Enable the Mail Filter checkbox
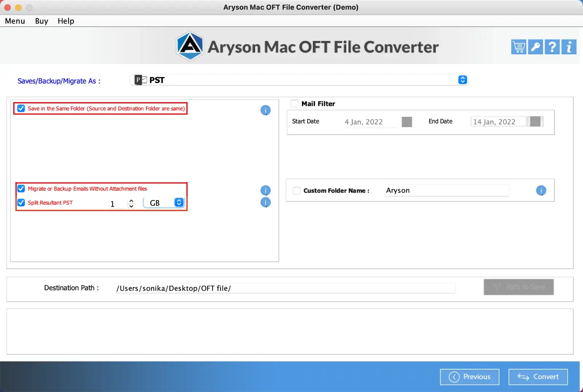 [294, 103]
